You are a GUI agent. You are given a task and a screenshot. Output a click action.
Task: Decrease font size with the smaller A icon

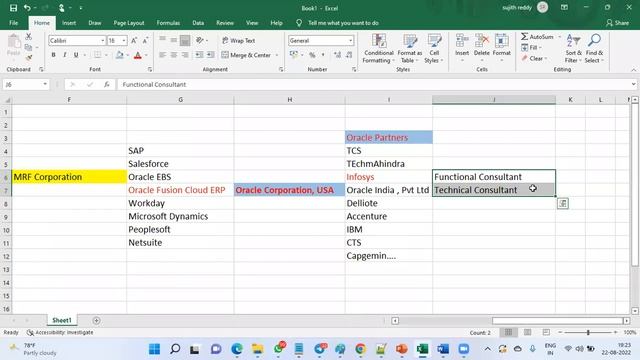point(145,40)
